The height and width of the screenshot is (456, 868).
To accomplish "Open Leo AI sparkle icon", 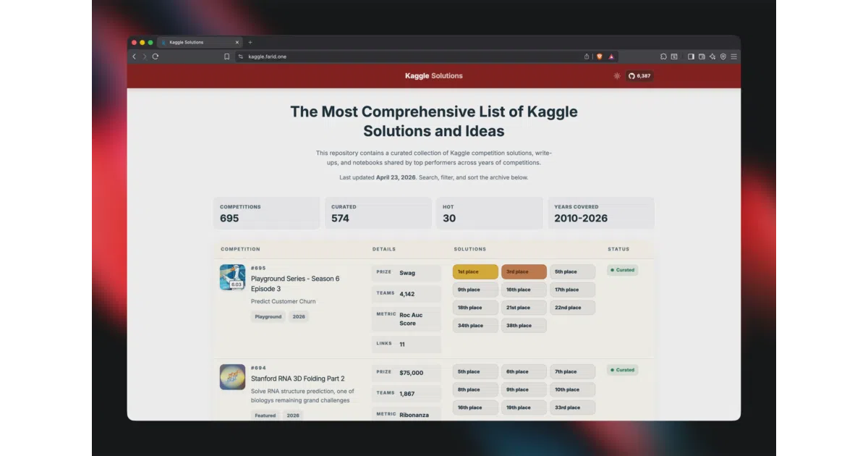I will pyautogui.click(x=712, y=56).
